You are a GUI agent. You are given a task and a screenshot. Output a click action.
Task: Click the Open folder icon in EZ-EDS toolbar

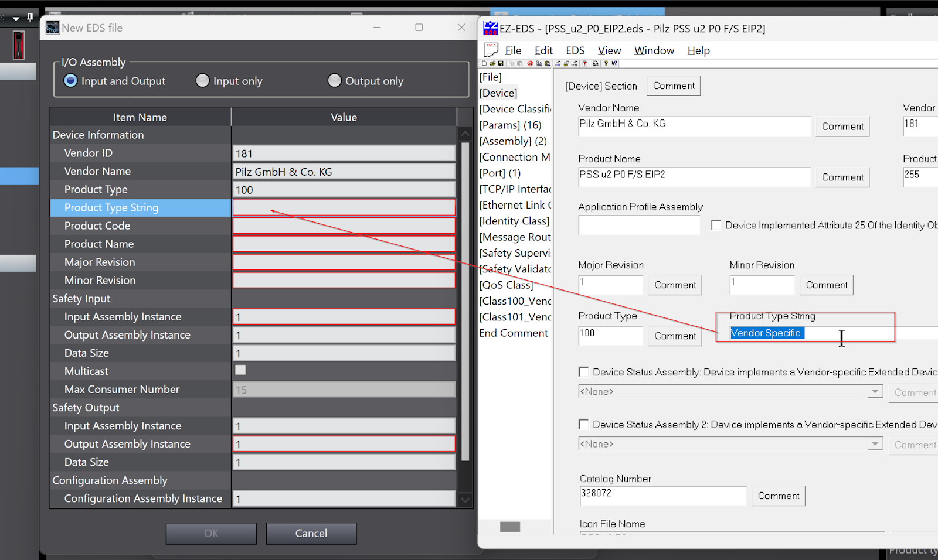tap(492, 63)
